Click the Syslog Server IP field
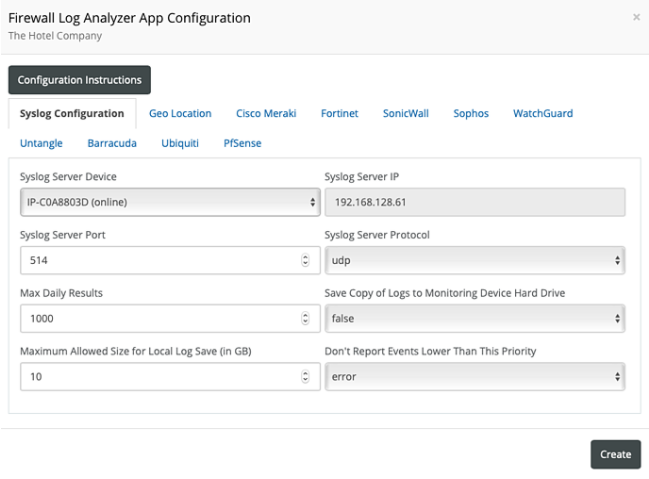 point(475,202)
